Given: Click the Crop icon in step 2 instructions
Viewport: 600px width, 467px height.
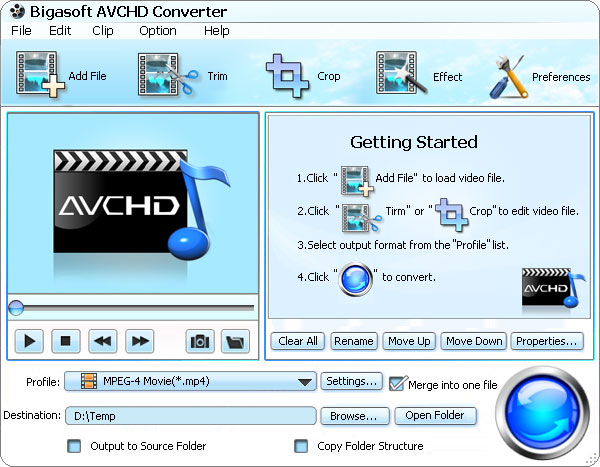Looking at the screenshot, I should pos(452,214).
